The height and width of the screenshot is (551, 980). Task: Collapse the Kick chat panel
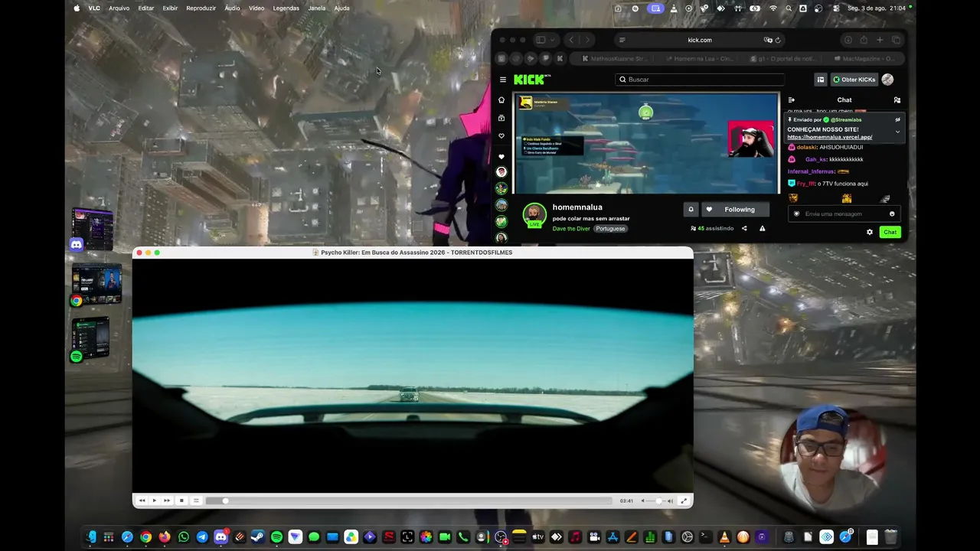792,99
